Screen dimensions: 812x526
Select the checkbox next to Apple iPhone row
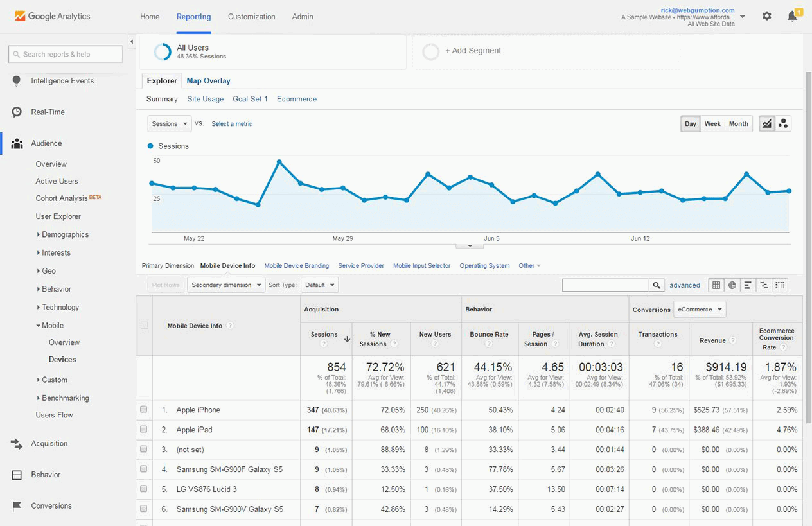[143, 409]
